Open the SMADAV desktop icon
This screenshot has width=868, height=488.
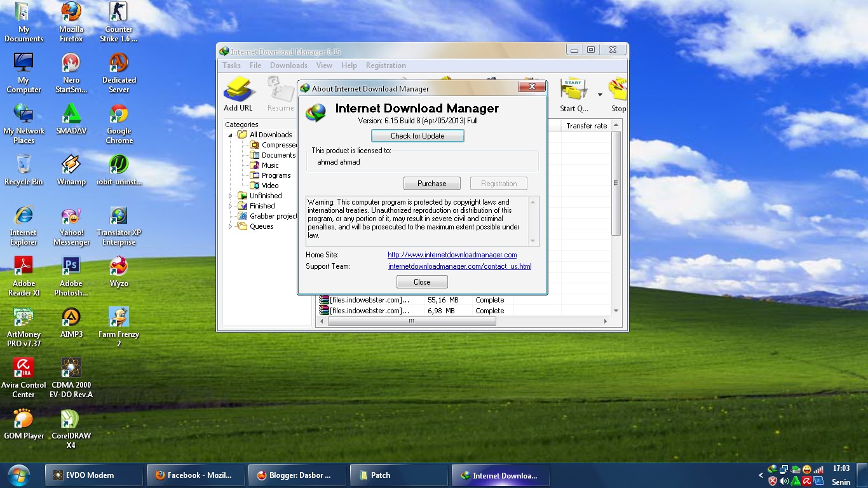click(x=71, y=119)
